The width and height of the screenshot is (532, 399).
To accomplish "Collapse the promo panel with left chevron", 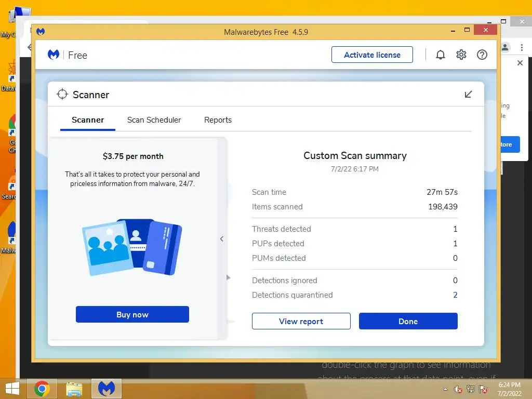I will click(x=221, y=239).
